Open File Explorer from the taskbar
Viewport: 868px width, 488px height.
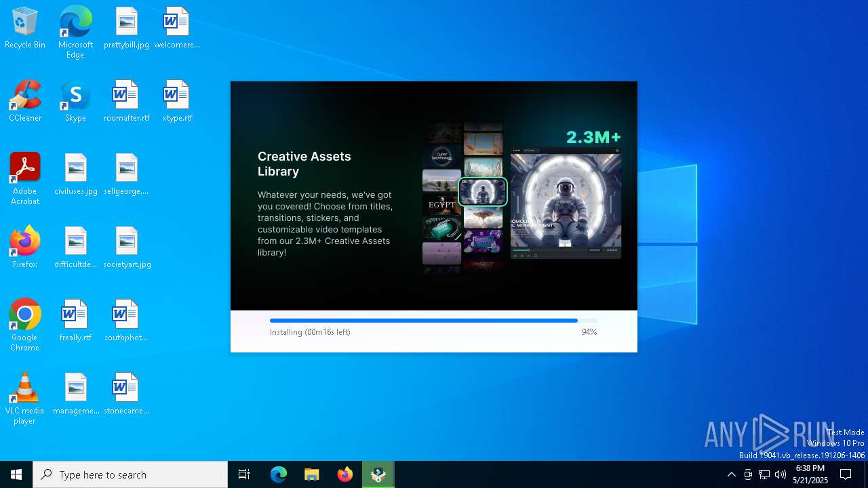pyautogui.click(x=312, y=474)
